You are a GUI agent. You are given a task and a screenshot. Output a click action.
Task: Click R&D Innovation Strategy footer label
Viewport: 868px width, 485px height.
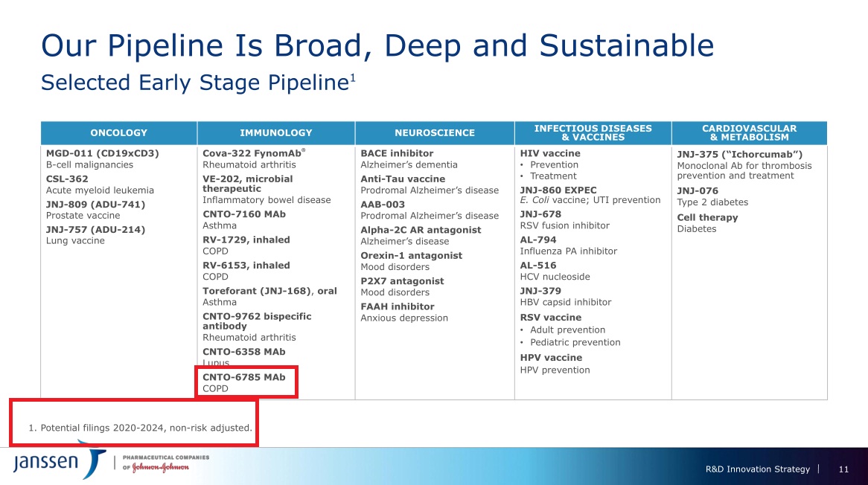pos(757,469)
